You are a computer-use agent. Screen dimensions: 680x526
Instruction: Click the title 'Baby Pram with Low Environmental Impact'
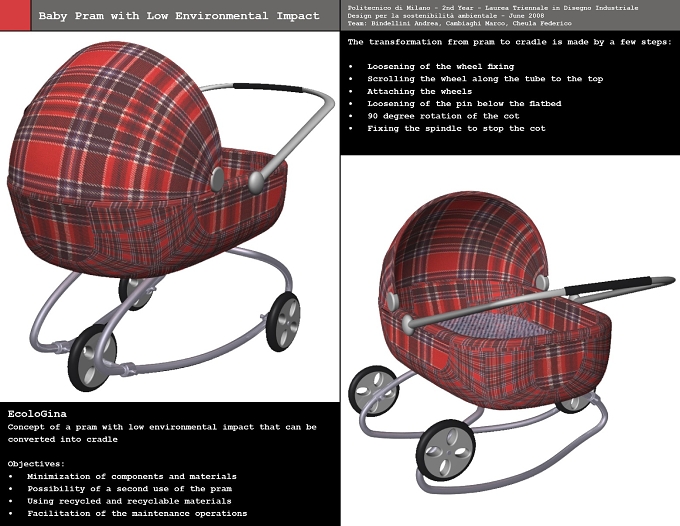pyautogui.click(x=179, y=16)
